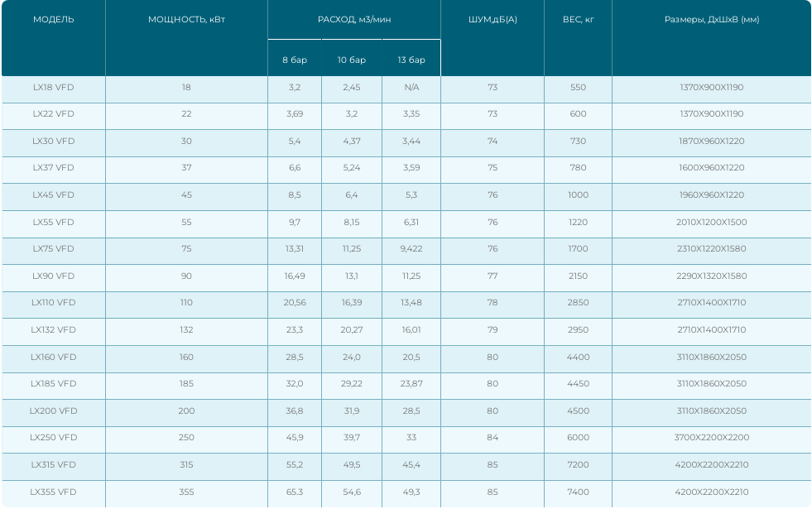Click the ВЕС, кг column header

pos(578,19)
